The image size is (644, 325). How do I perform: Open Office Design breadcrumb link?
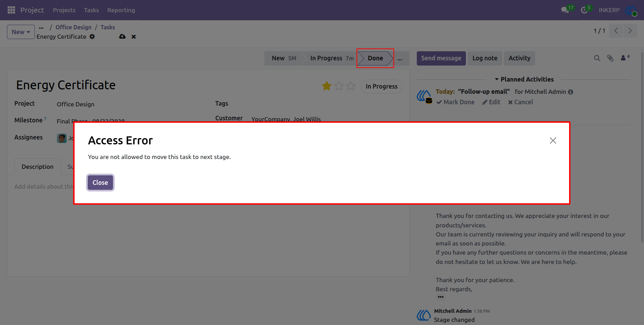point(74,27)
